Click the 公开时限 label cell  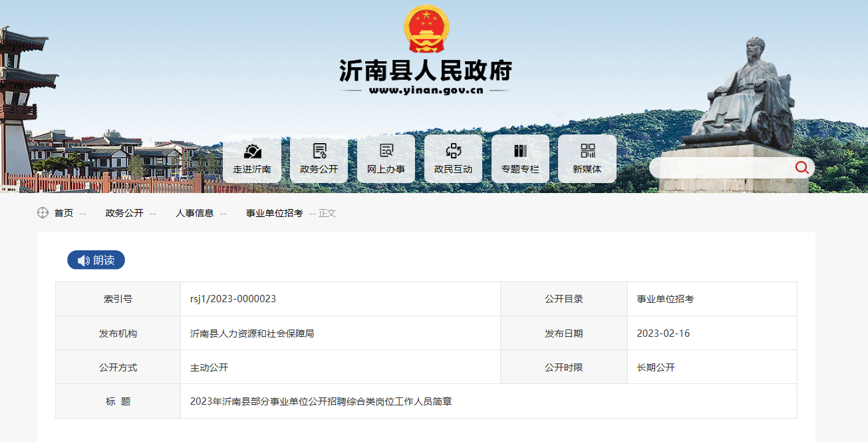tap(564, 367)
